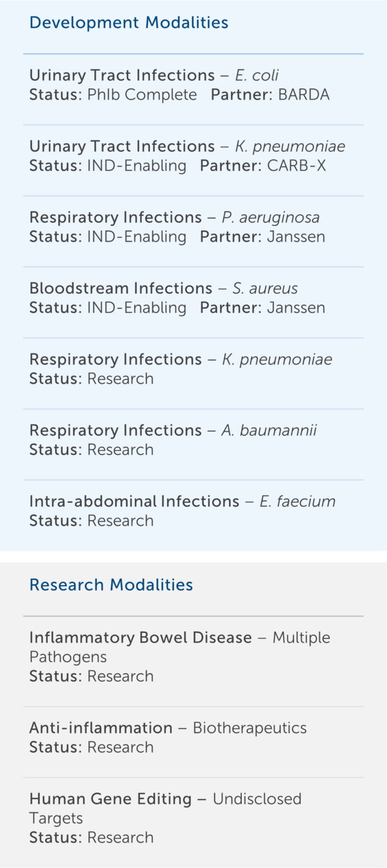This screenshot has height=868, width=387.
Task: Select Respiratory Infections A. baumannii entry
Action: 173,430
